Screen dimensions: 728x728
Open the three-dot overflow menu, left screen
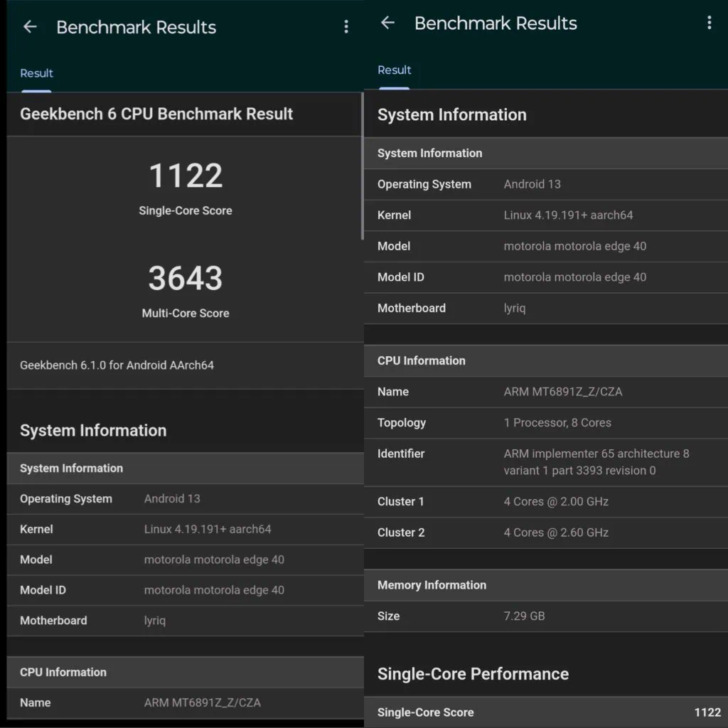click(x=346, y=26)
